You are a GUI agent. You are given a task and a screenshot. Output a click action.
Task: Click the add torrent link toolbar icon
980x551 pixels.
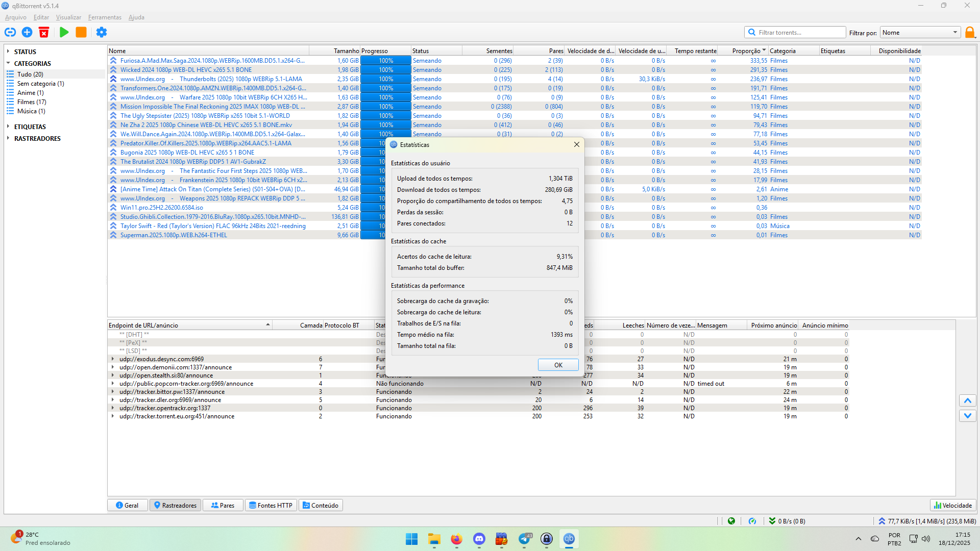(x=10, y=32)
